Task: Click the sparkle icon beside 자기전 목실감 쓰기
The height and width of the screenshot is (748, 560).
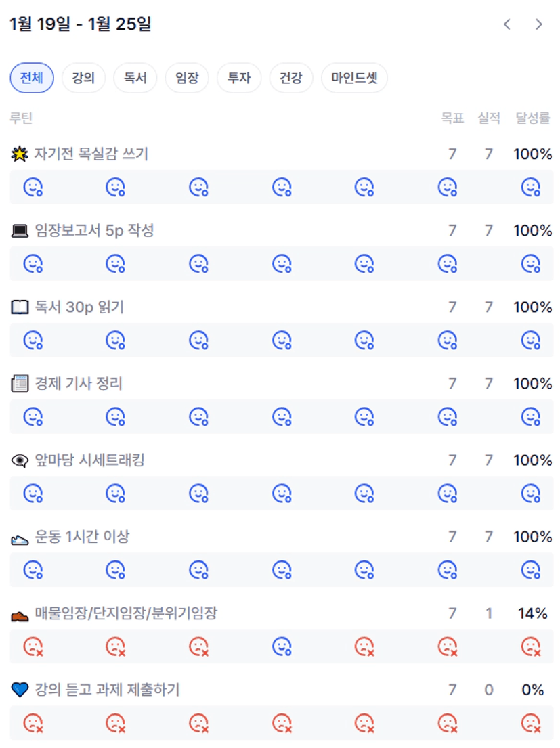Action: [x=20, y=154]
